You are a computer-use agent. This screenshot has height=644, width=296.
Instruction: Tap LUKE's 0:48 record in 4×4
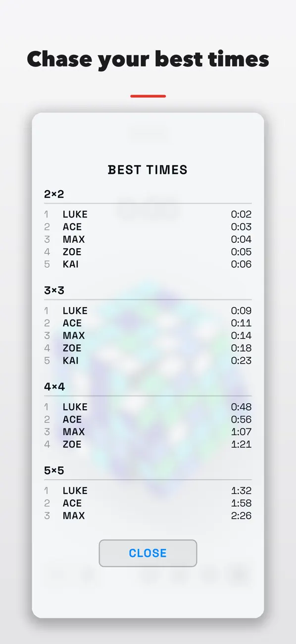pos(148,407)
